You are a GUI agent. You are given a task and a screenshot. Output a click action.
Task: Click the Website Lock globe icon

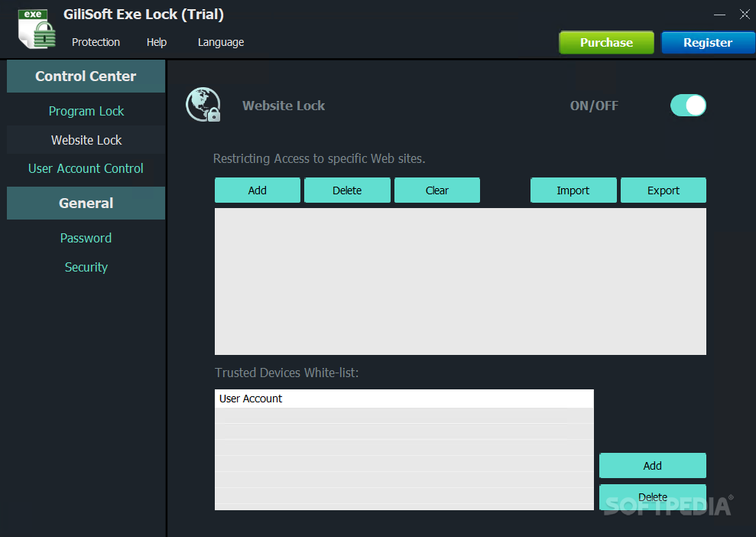coord(203,105)
